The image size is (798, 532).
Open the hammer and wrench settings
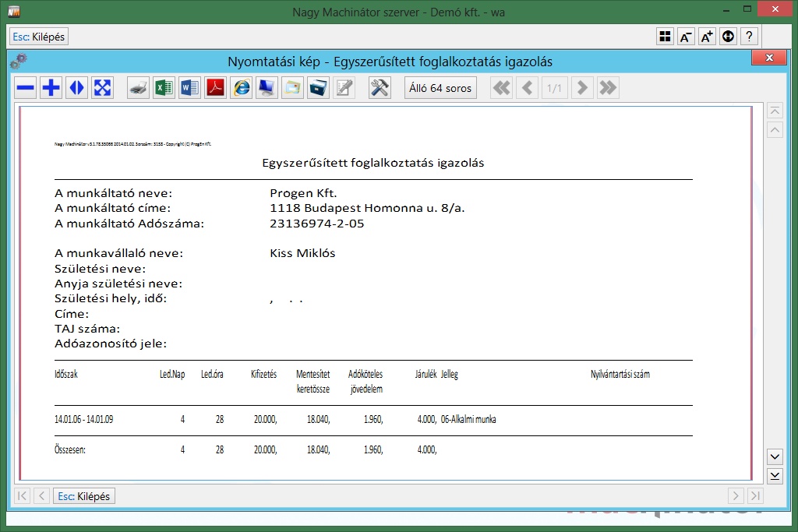(380, 88)
